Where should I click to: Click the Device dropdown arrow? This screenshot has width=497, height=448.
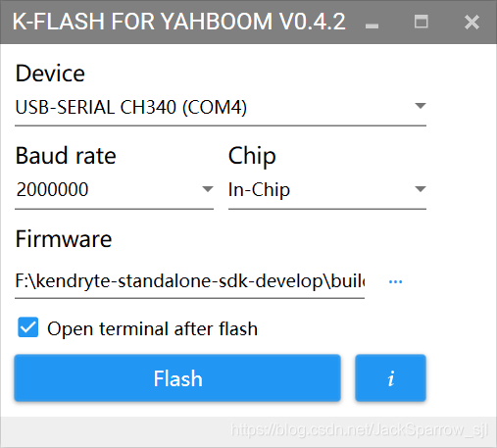(421, 106)
